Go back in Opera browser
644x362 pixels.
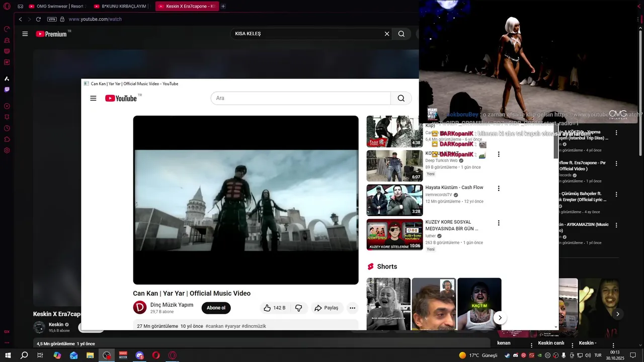(21, 19)
